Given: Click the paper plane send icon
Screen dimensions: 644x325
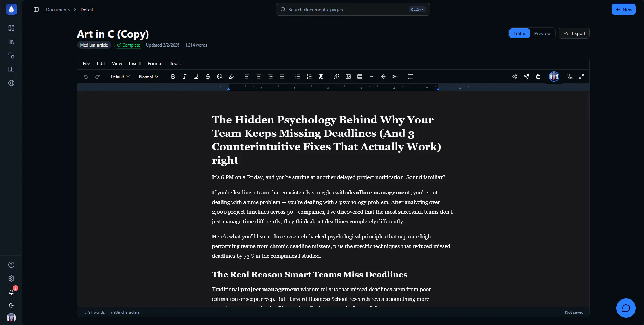Looking at the screenshot, I should (527, 77).
